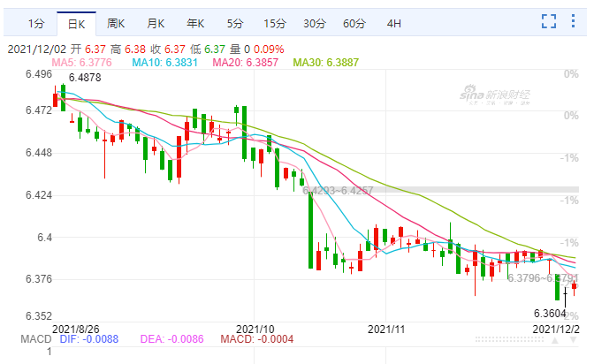Click the 2021/10 axis date label
This screenshot has height=364, width=594.
point(255,330)
